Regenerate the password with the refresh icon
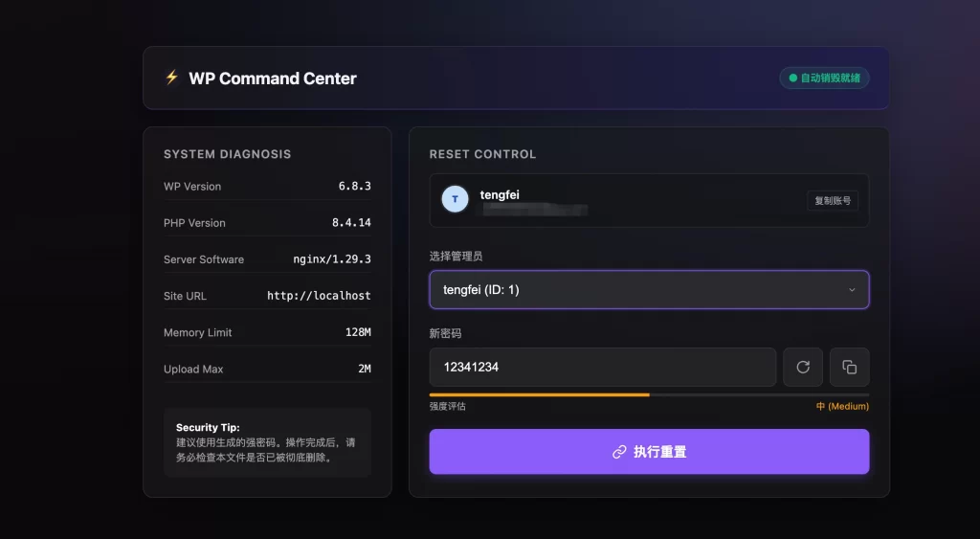 pyautogui.click(x=803, y=367)
